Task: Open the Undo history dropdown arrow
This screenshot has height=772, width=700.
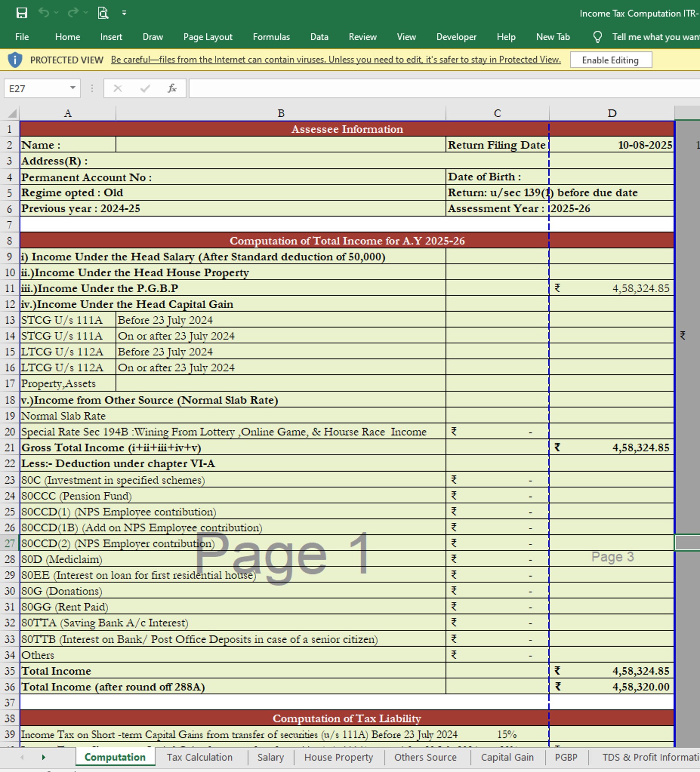Action: (x=56, y=13)
